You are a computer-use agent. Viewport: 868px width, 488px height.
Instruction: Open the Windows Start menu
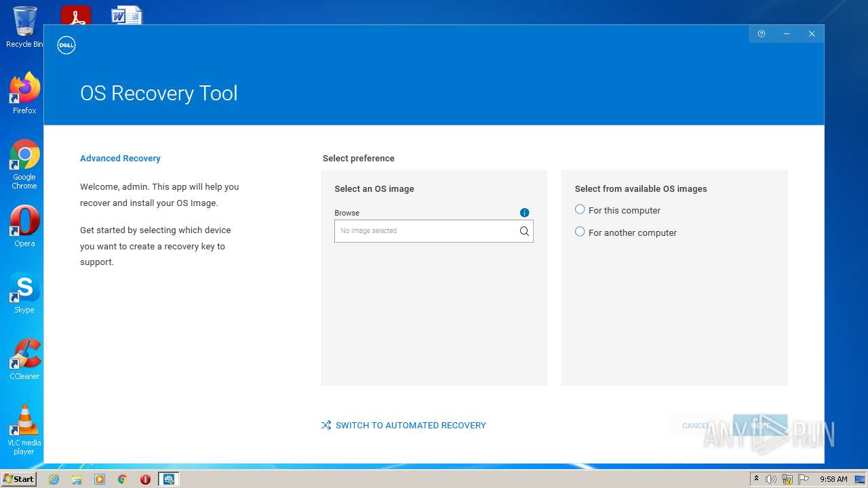coord(19,479)
